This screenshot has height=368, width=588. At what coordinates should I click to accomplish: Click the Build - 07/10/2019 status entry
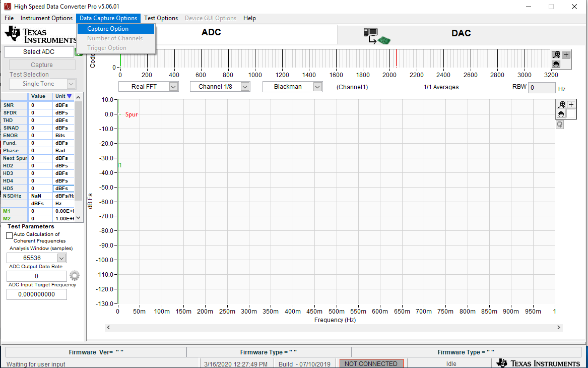pyautogui.click(x=304, y=364)
